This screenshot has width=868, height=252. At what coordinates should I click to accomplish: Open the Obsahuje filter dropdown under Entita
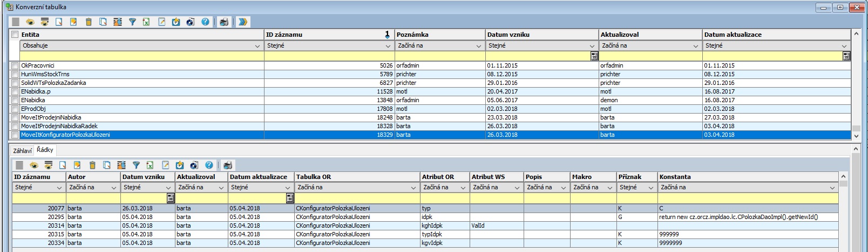coord(257,46)
